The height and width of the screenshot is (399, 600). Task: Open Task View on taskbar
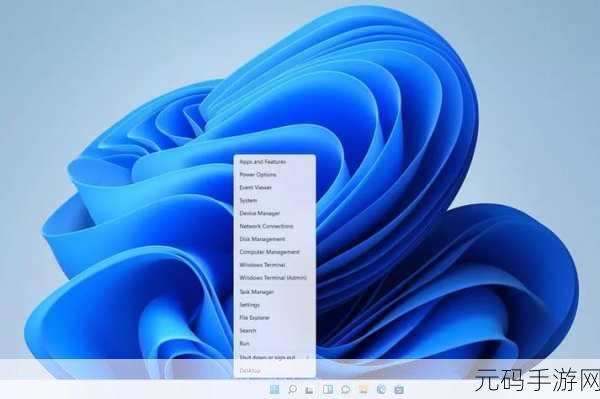[x=309, y=390]
